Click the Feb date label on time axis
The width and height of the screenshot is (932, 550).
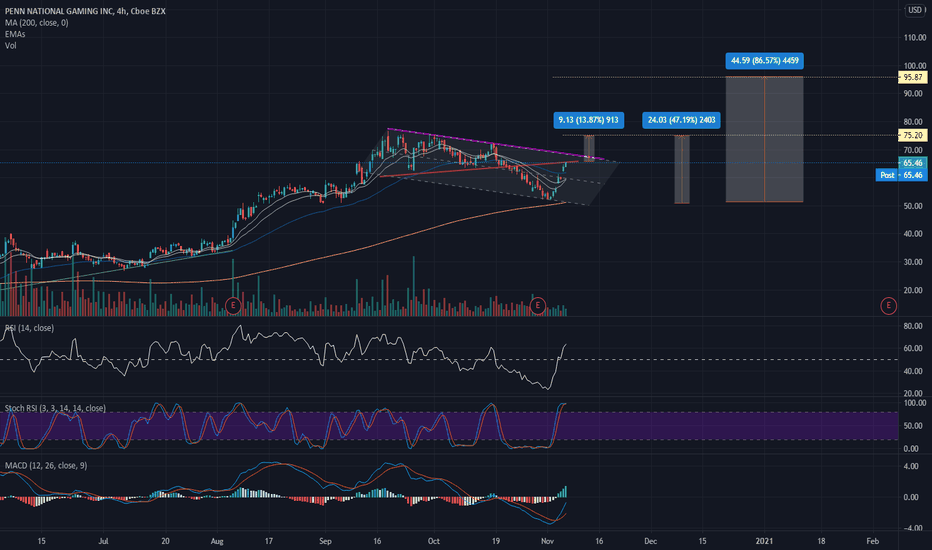pos(873,541)
